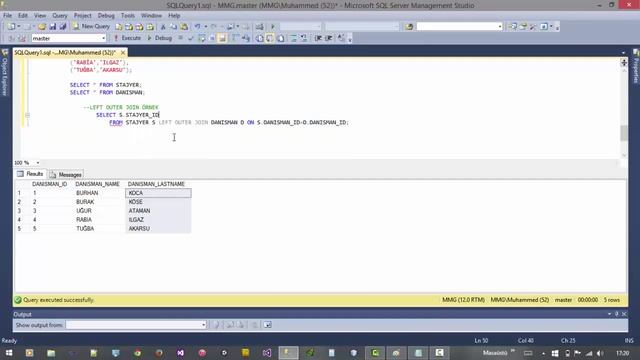Open the Edit menu
The width and height of the screenshot is (640, 360).
click(x=23, y=16)
